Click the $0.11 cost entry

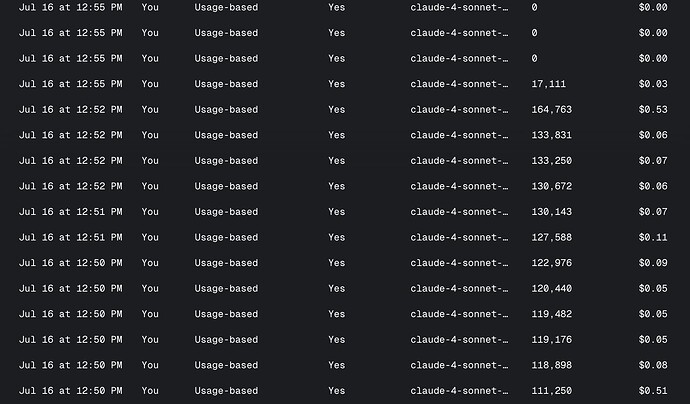pyautogui.click(x=653, y=237)
